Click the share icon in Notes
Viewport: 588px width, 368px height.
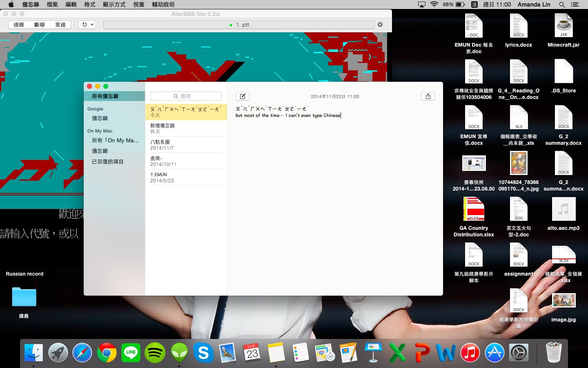(428, 96)
